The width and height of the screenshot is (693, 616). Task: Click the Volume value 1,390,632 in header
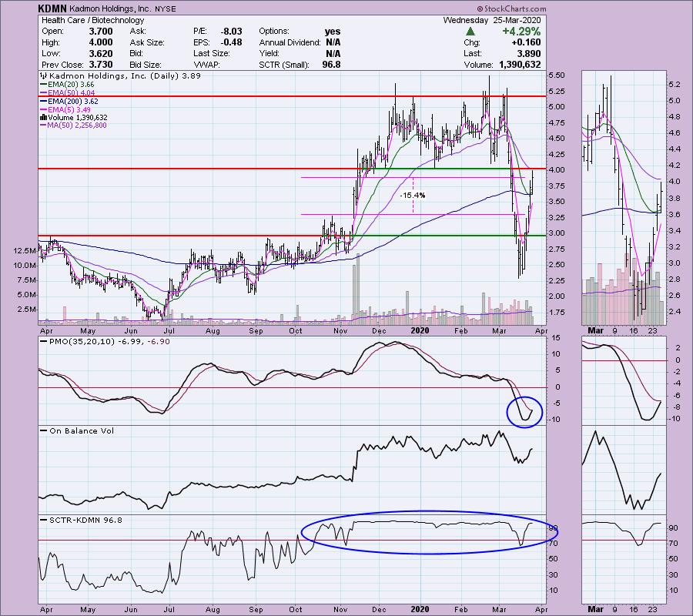click(x=520, y=65)
